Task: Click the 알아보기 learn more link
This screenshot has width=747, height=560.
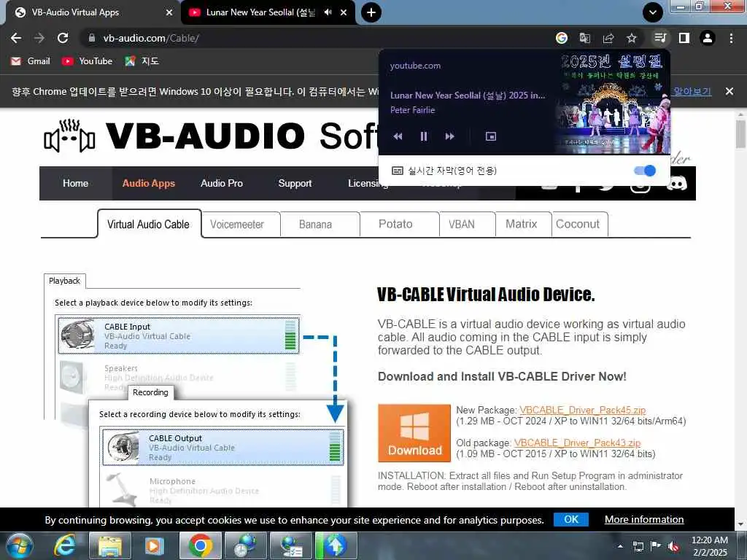Action: click(x=692, y=91)
